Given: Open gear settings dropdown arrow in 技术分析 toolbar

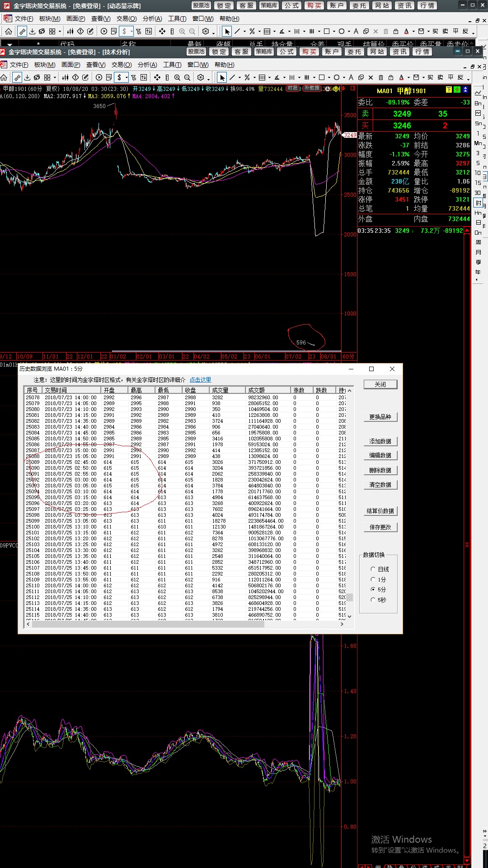Looking at the screenshot, I should click(208, 79).
